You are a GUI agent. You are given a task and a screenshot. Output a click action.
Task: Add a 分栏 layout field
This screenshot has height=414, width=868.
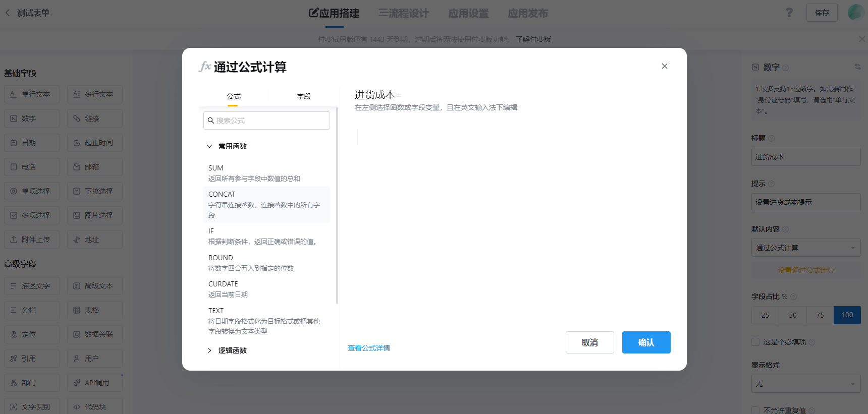pyautogui.click(x=32, y=310)
